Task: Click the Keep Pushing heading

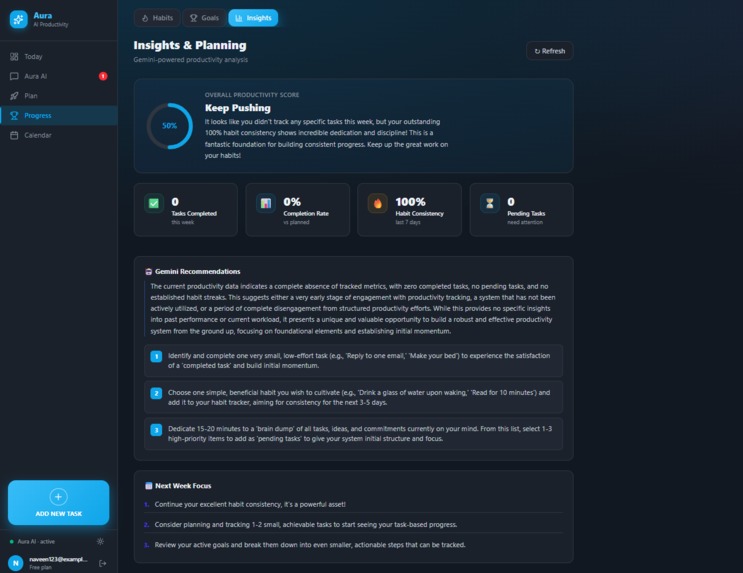Action: pos(237,108)
